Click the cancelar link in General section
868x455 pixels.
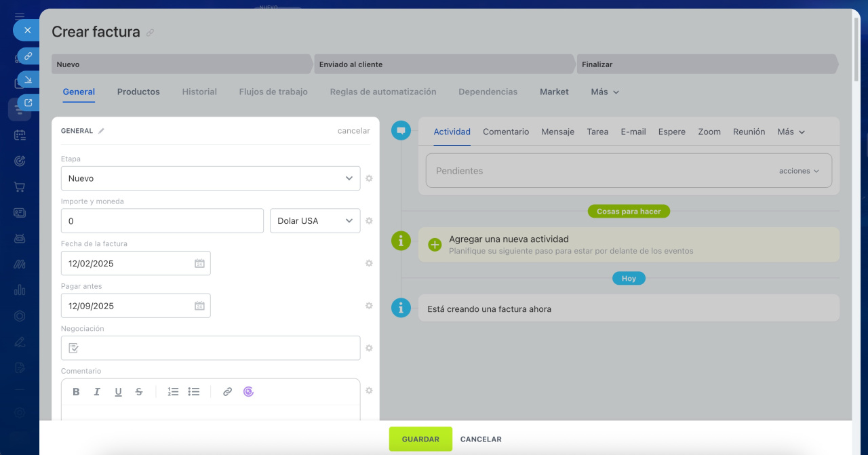click(353, 131)
